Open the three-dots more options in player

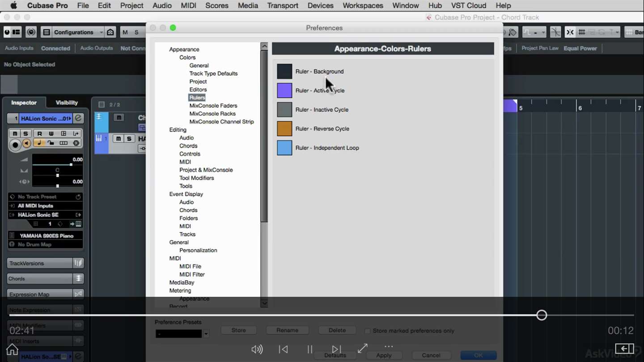389,346
